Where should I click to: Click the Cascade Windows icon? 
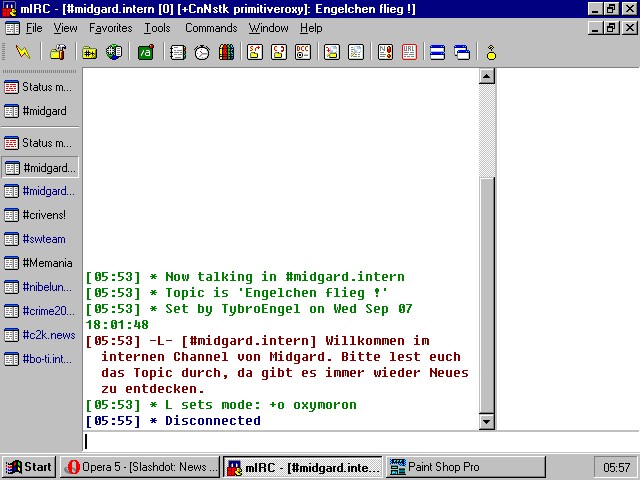point(462,52)
